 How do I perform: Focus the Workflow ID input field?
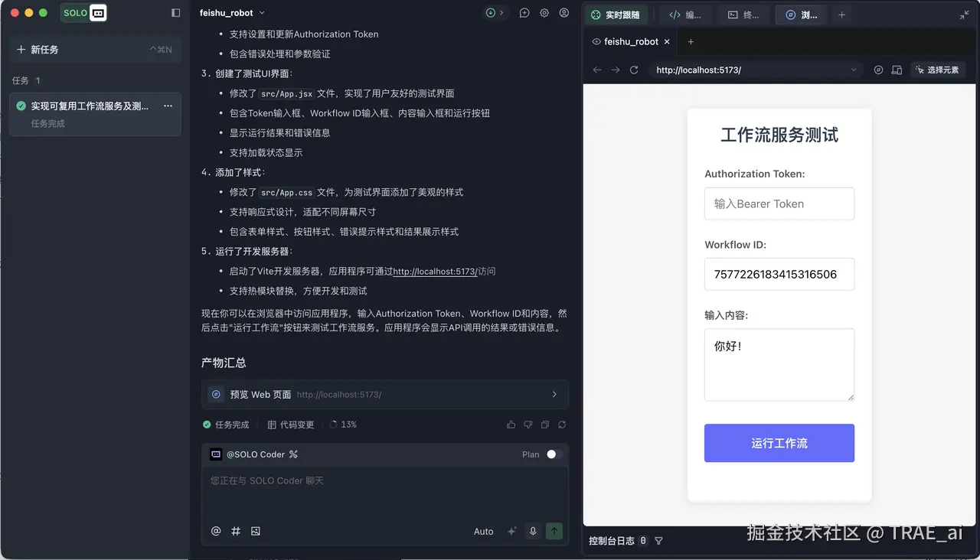[779, 274]
